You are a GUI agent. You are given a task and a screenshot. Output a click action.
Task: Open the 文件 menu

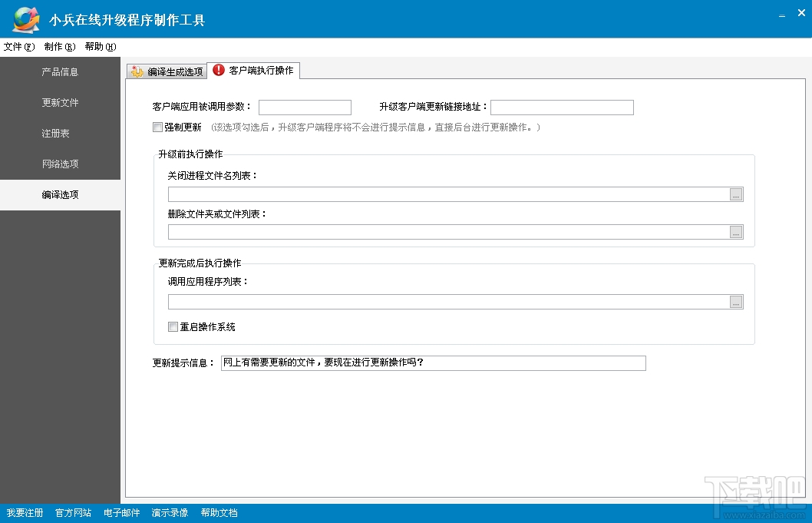pyautogui.click(x=18, y=46)
